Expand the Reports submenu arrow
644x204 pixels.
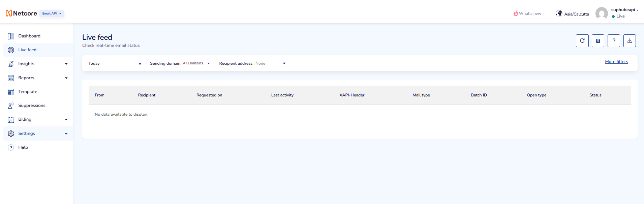(x=66, y=78)
